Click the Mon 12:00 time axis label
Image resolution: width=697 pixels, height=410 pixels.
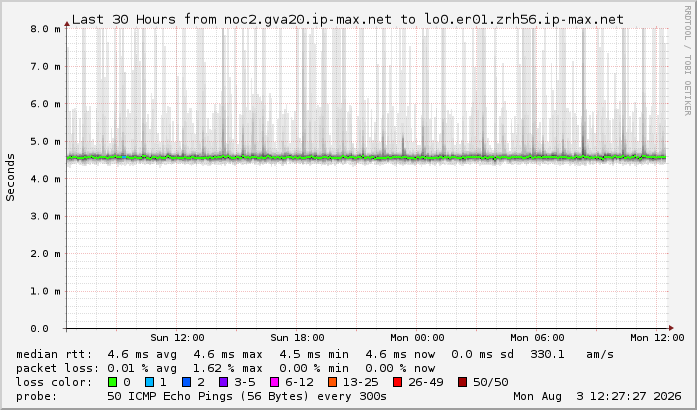[657, 338]
